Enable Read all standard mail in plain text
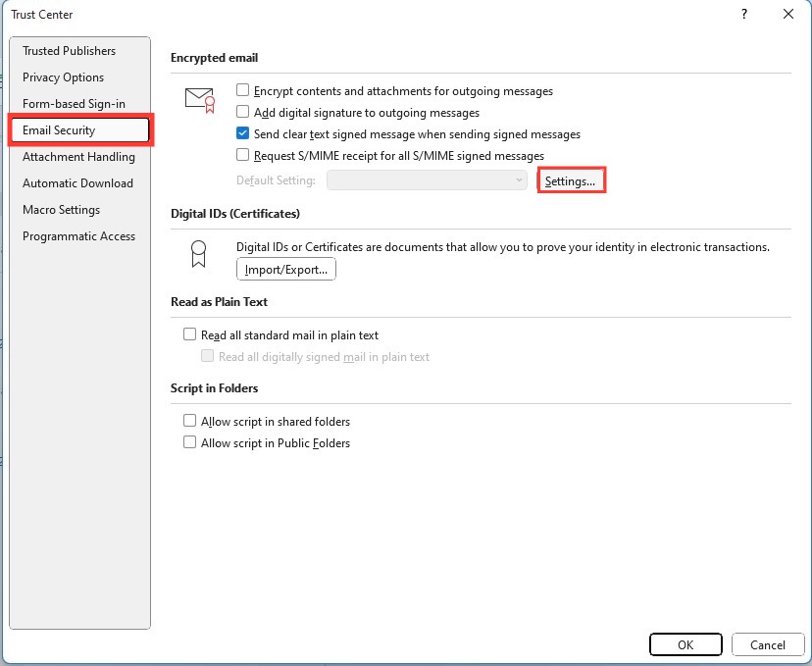 pos(189,334)
